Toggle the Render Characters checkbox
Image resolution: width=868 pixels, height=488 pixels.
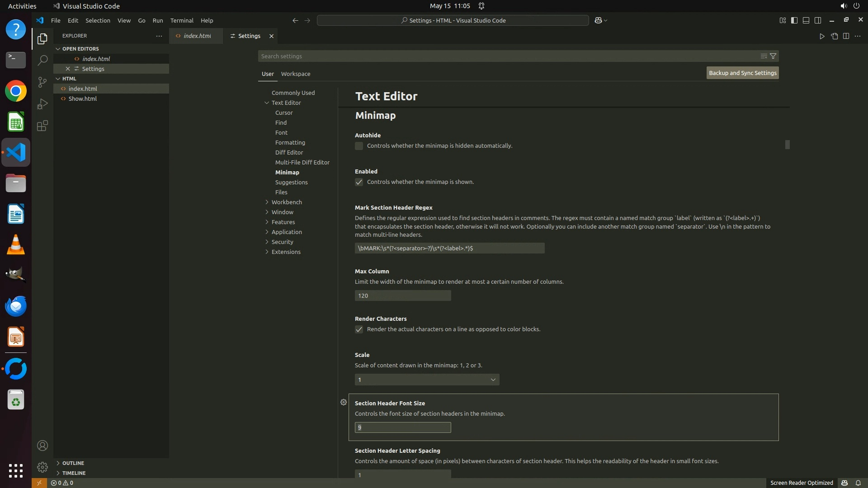pyautogui.click(x=359, y=329)
